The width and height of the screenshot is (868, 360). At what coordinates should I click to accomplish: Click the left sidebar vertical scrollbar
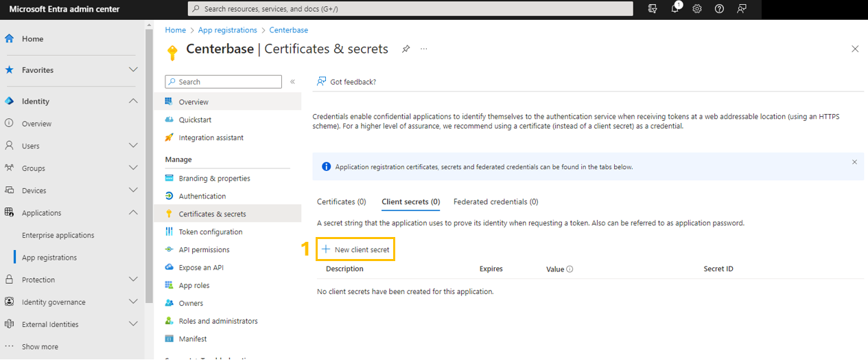149,165
